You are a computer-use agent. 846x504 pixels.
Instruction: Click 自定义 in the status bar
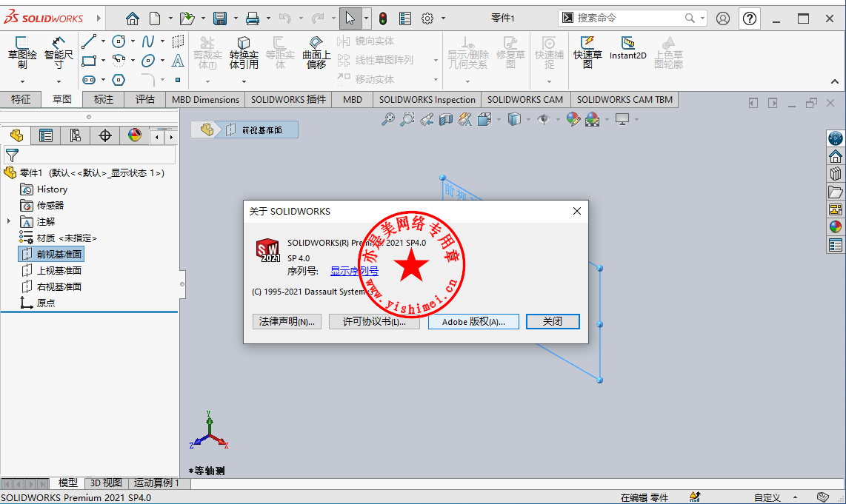pyautogui.click(x=767, y=497)
